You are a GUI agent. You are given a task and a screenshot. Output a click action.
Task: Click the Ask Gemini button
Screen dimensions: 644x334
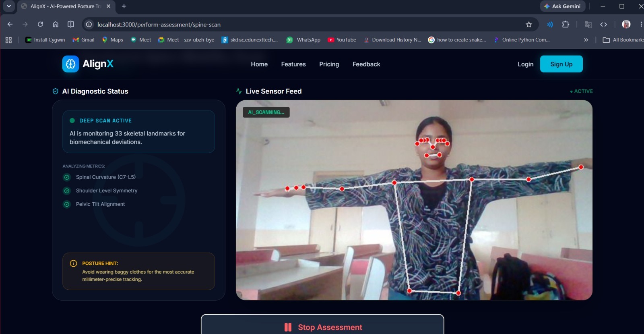click(x=563, y=6)
